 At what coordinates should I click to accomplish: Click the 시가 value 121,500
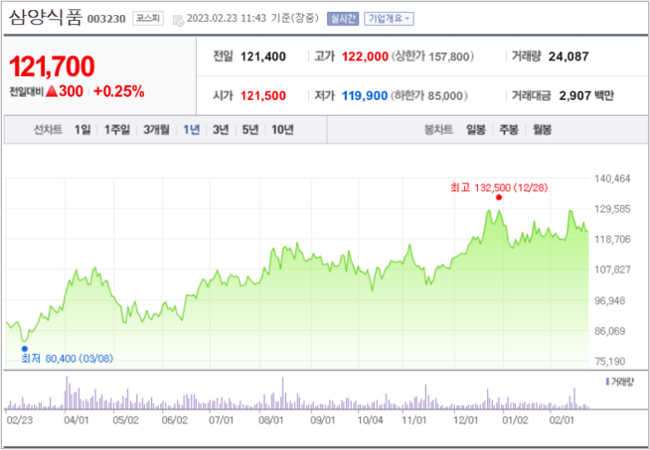(x=263, y=96)
